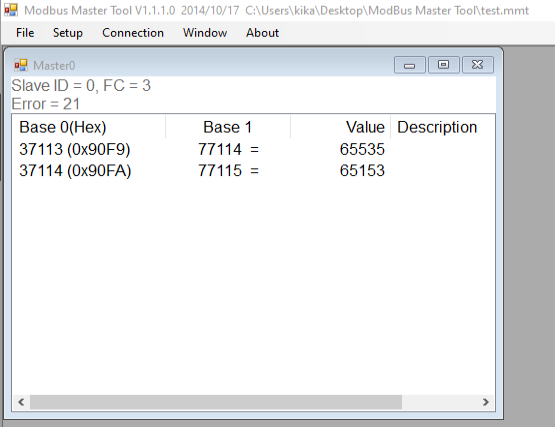Open the Window menu

pos(205,33)
